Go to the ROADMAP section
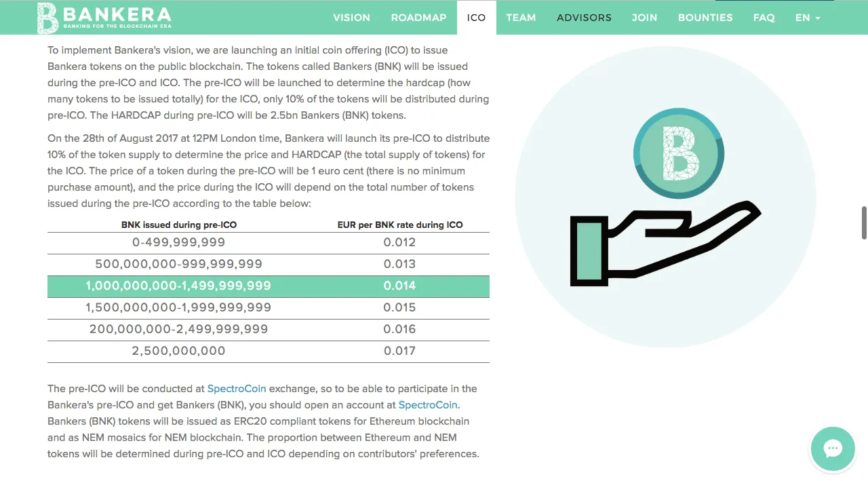 coord(418,18)
